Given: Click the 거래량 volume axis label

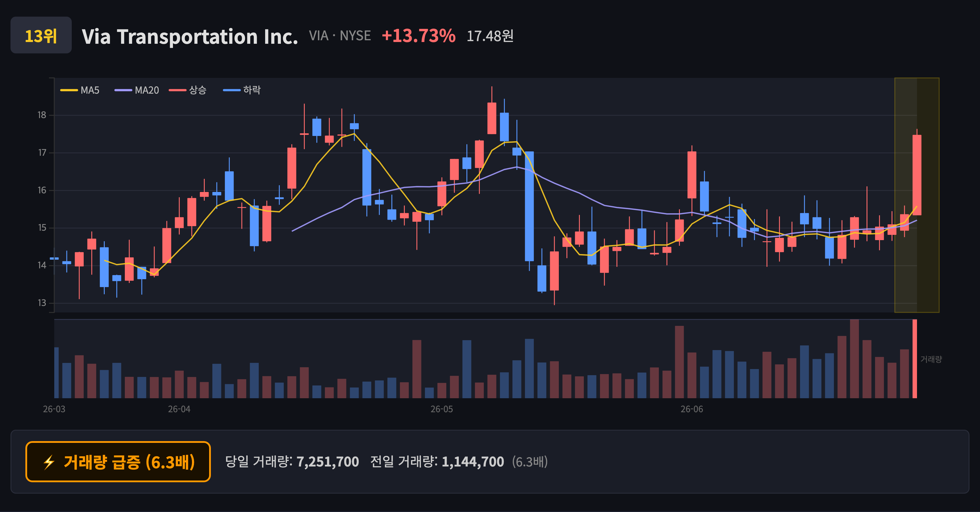Looking at the screenshot, I should click(931, 359).
